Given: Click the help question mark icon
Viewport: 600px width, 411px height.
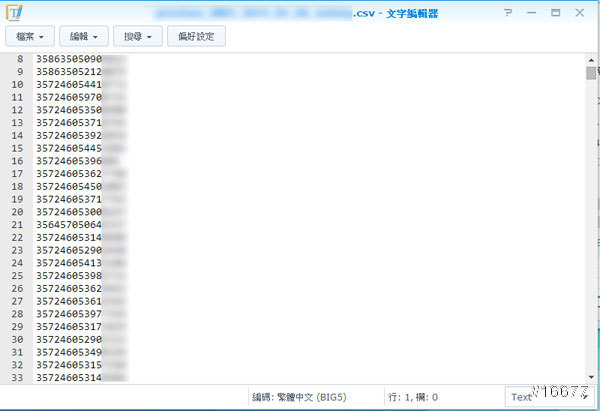Looking at the screenshot, I should [508, 13].
